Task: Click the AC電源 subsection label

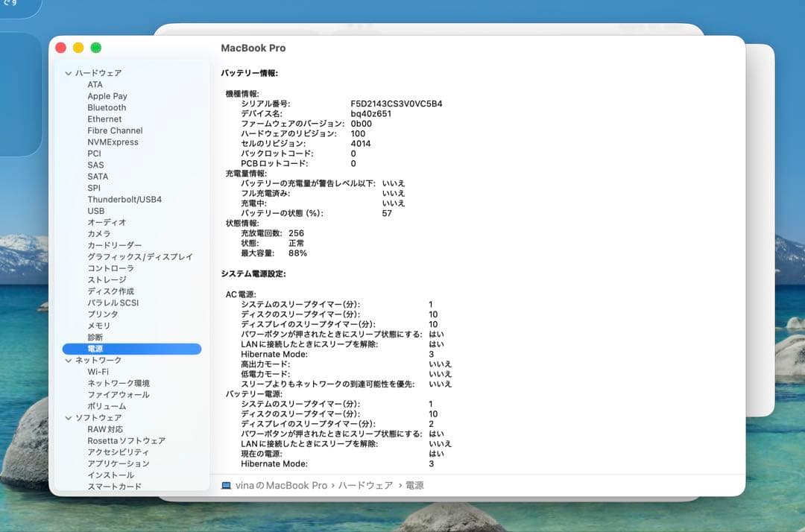Action: point(241,294)
